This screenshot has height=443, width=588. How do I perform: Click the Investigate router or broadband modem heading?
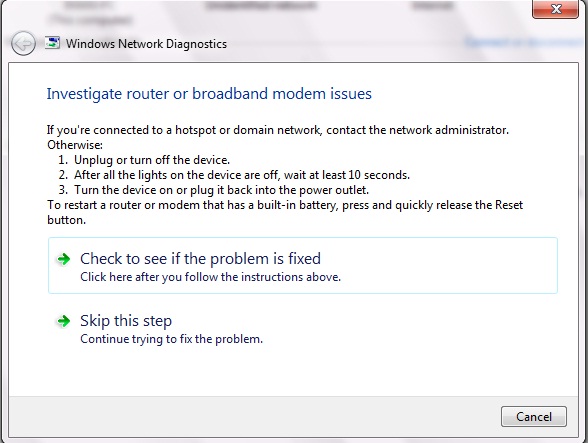tap(209, 94)
